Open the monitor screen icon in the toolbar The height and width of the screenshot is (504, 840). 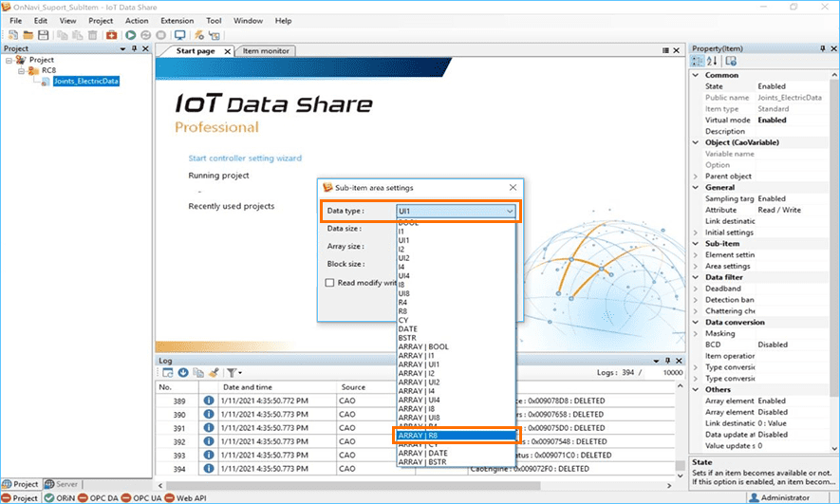(x=180, y=35)
